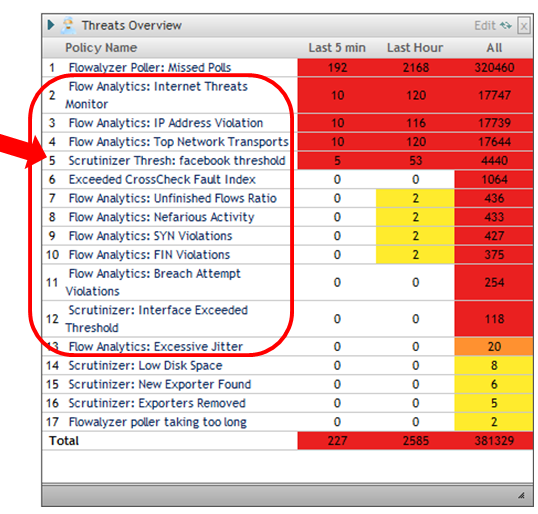Image resolution: width=538 pixels, height=514 pixels.
Task: Close the Threats Overview panel
Action: coord(524,25)
